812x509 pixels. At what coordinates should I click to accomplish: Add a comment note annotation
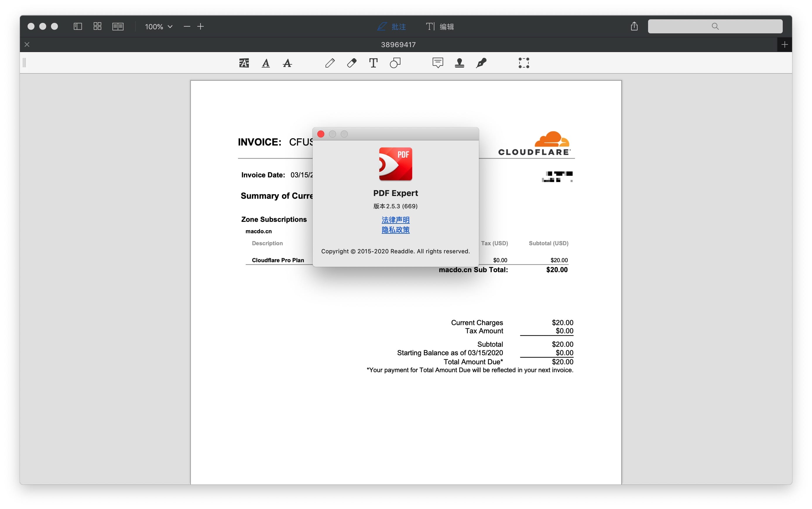[438, 63]
